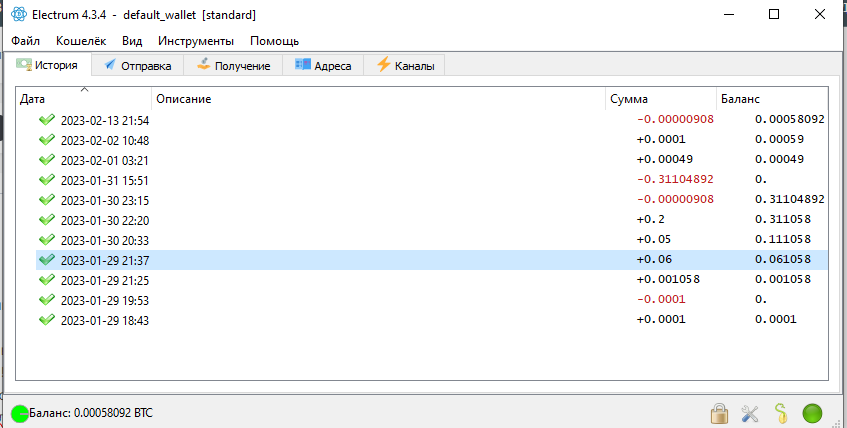Click amount -0.31104892
This screenshot has height=428, width=847.
675,179
